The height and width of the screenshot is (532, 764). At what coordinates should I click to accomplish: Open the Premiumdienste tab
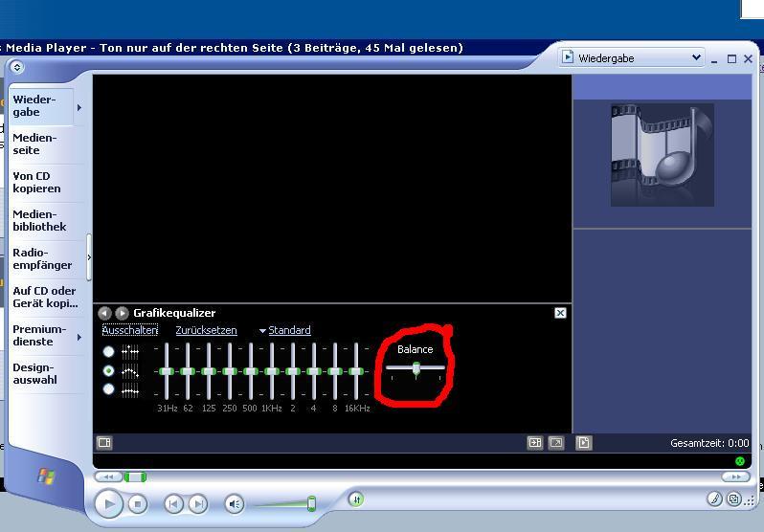41,335
